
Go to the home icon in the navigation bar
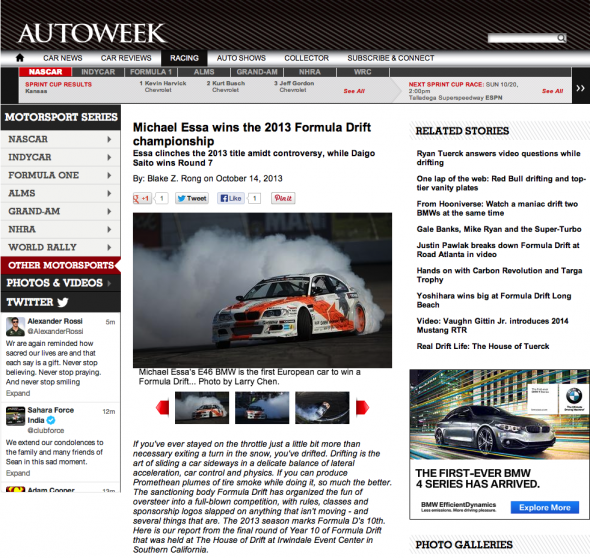pos(20,58)
